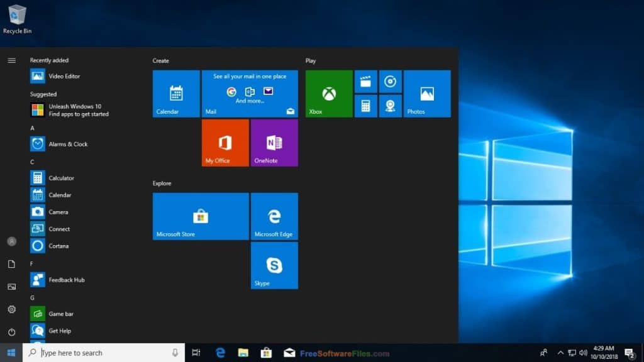
Task: Open Task View on the taskbar
Action: [x=196, y=353]
